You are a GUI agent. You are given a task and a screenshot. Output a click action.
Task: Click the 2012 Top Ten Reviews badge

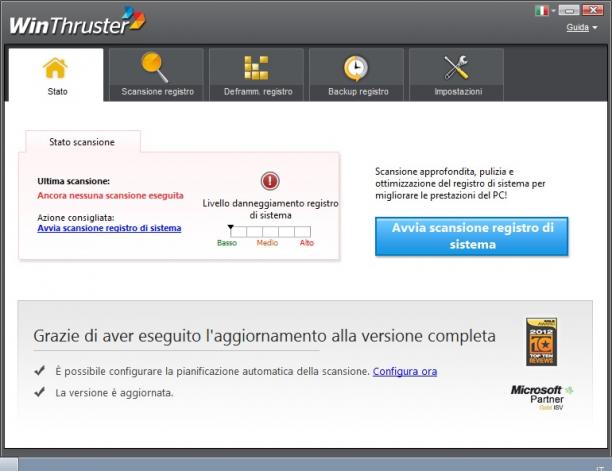(x=541, y=342)
